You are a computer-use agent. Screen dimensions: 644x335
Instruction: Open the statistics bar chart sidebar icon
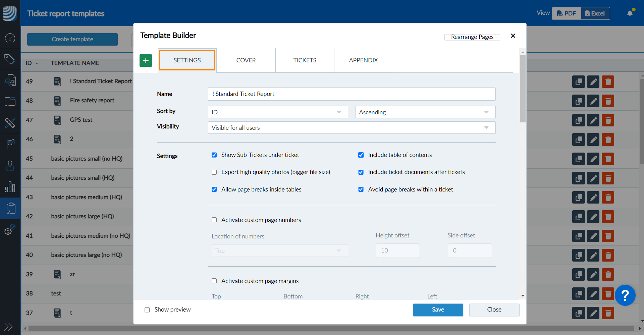(x=10, y=187)
